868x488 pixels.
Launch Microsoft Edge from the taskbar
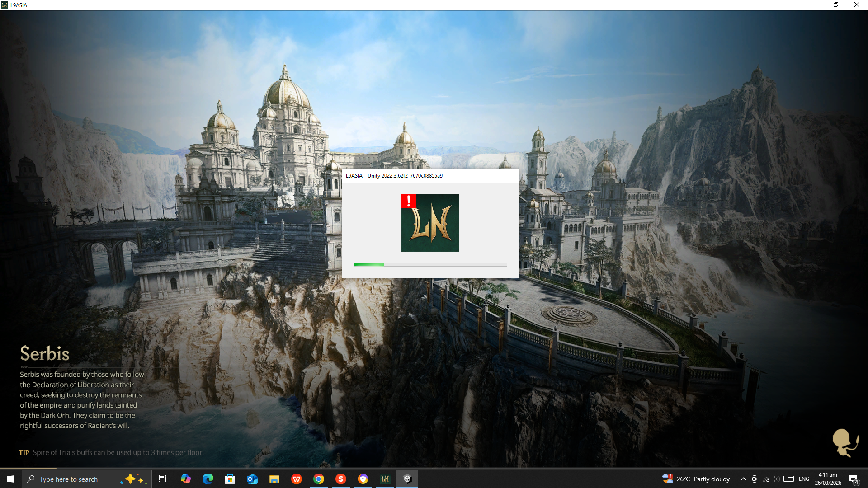tap(208, 479)
